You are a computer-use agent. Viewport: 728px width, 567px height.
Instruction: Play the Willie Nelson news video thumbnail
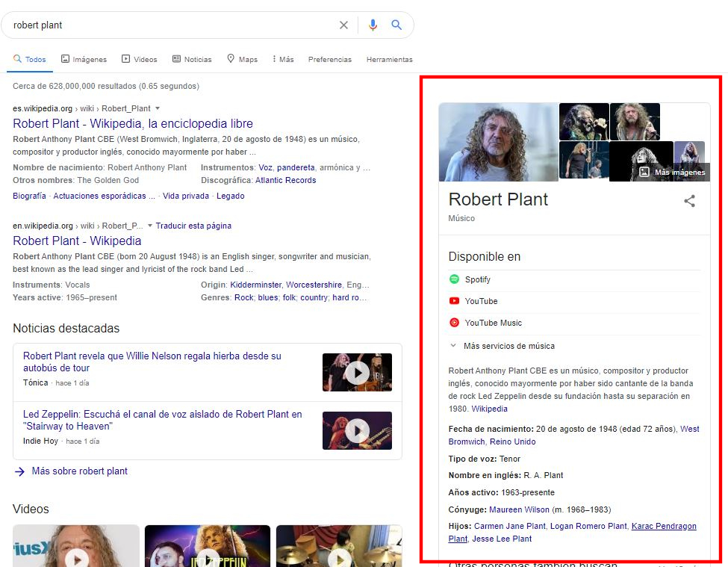(357, 373)
